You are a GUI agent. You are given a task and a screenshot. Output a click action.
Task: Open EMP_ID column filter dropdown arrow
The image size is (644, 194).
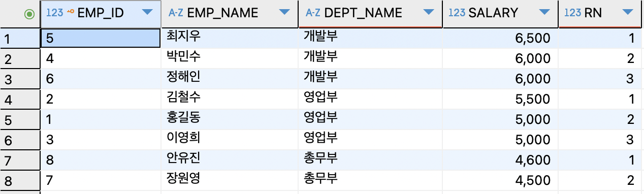[x=148, y=12]
